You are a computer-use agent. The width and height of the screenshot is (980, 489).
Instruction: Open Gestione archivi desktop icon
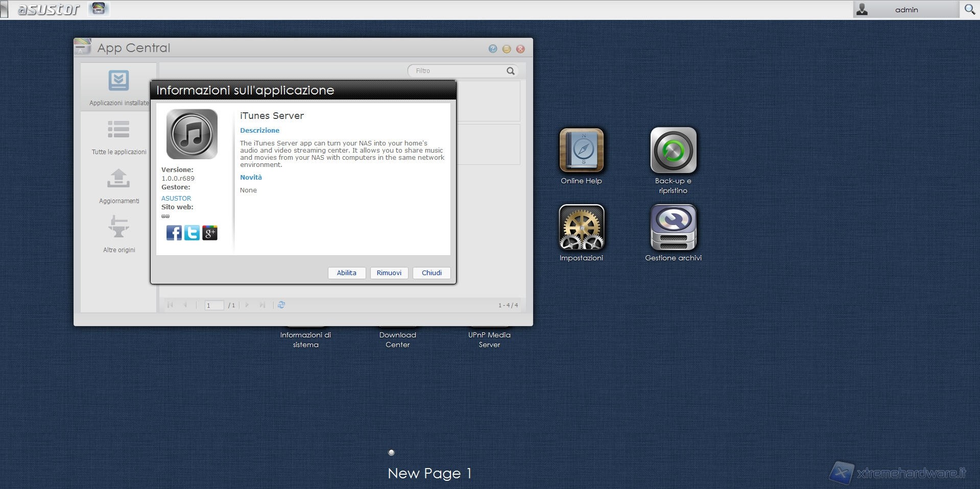673,228
